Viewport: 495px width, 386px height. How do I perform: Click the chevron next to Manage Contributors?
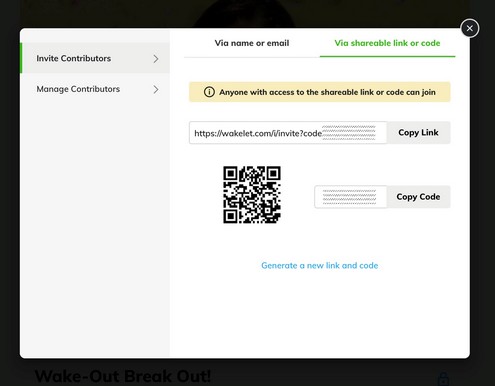(x=156, y=89)
